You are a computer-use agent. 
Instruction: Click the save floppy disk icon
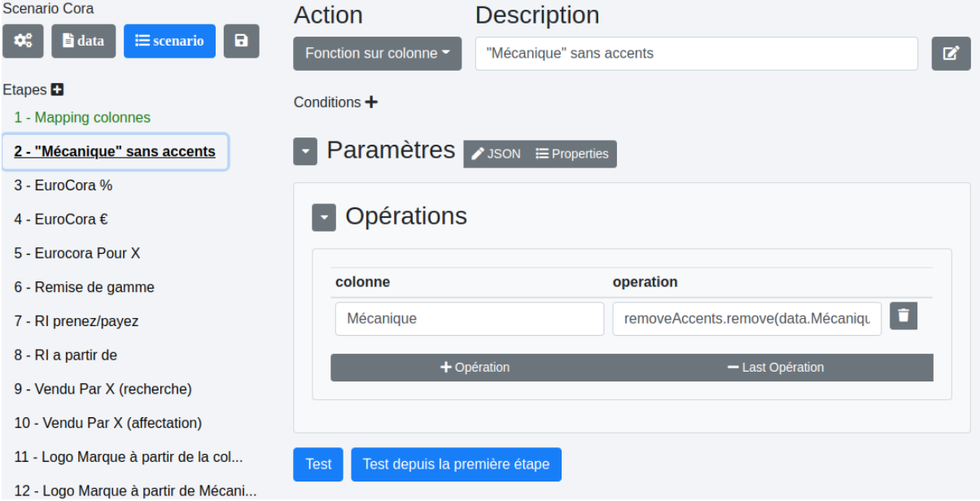(241, 41)
